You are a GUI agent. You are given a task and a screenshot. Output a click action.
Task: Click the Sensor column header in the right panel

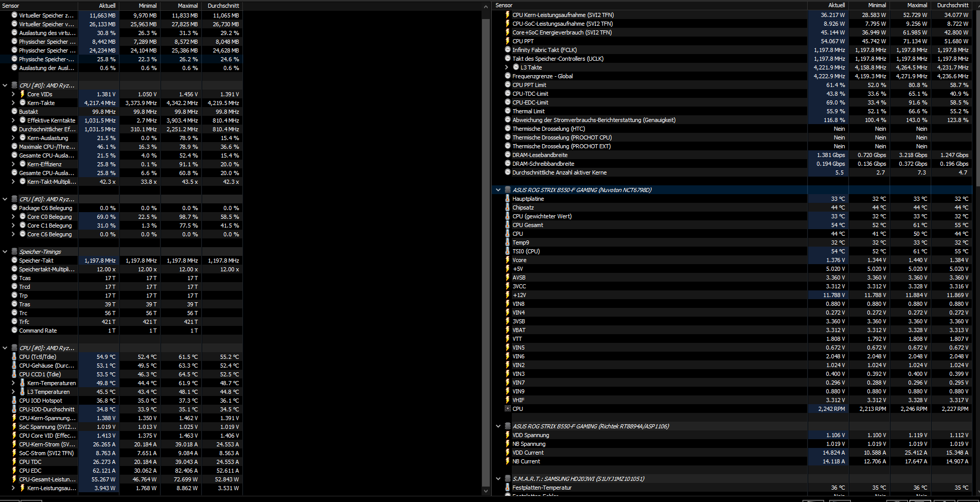point(650,5)
